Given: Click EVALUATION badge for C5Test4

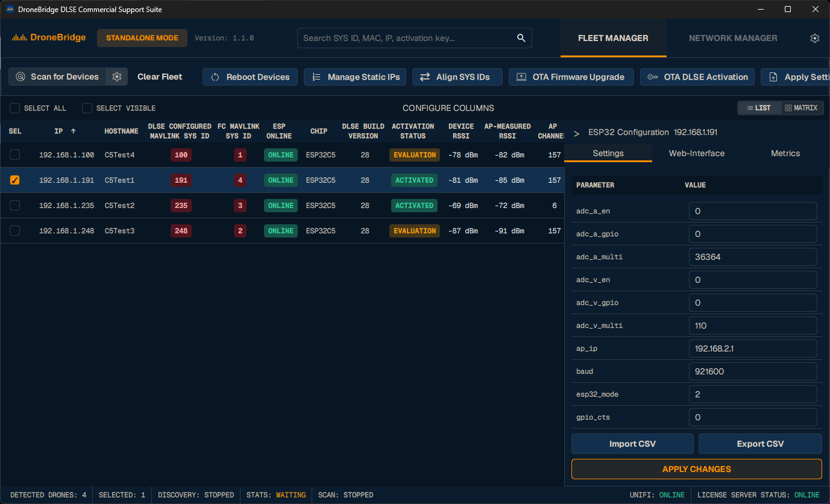Looking at the screenshot, I should point(415,155).
